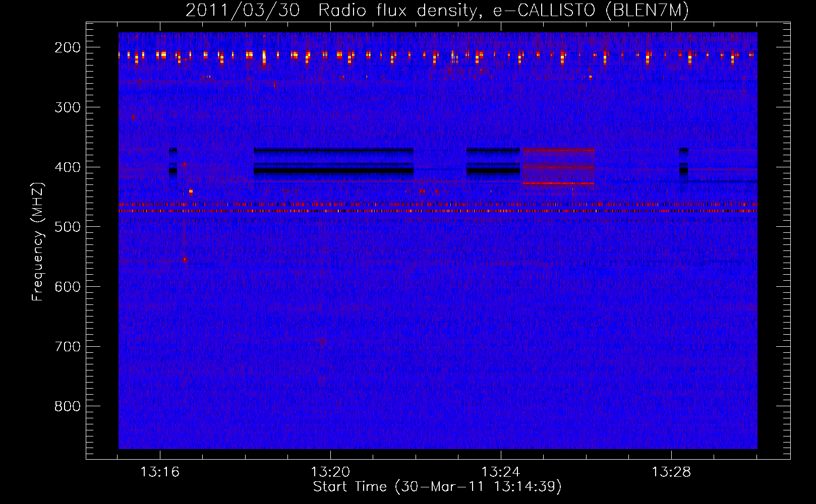Click the 13:24 time tick label

pos(501,472)
